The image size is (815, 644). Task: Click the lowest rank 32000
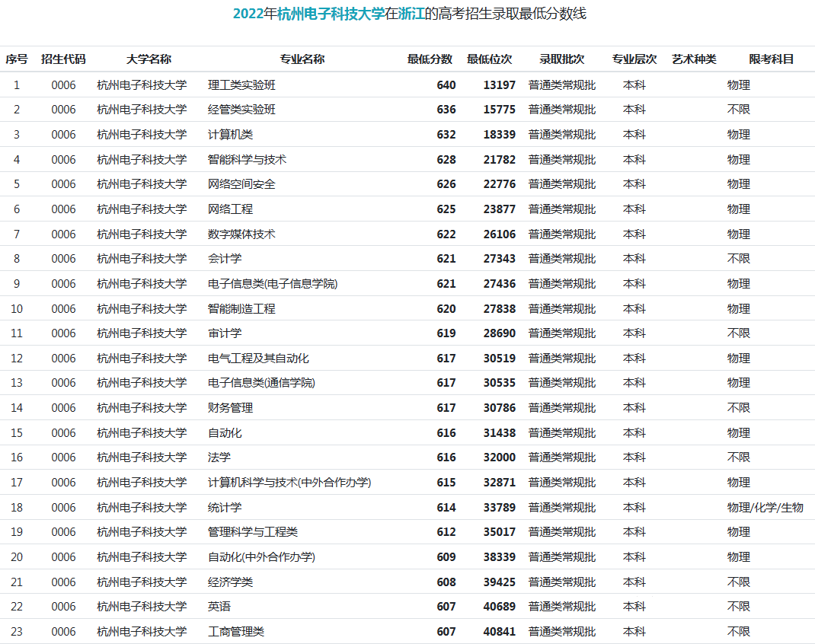click(x=499, y=457)
